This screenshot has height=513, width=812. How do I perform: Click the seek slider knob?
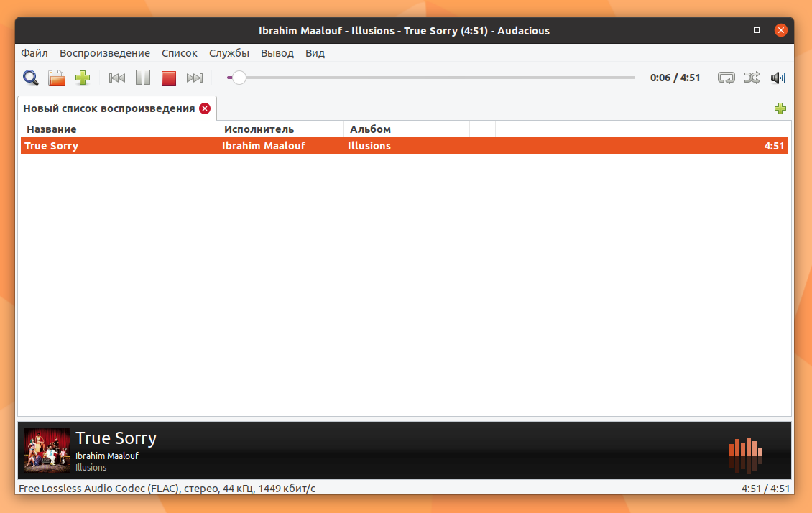[239, 78]
